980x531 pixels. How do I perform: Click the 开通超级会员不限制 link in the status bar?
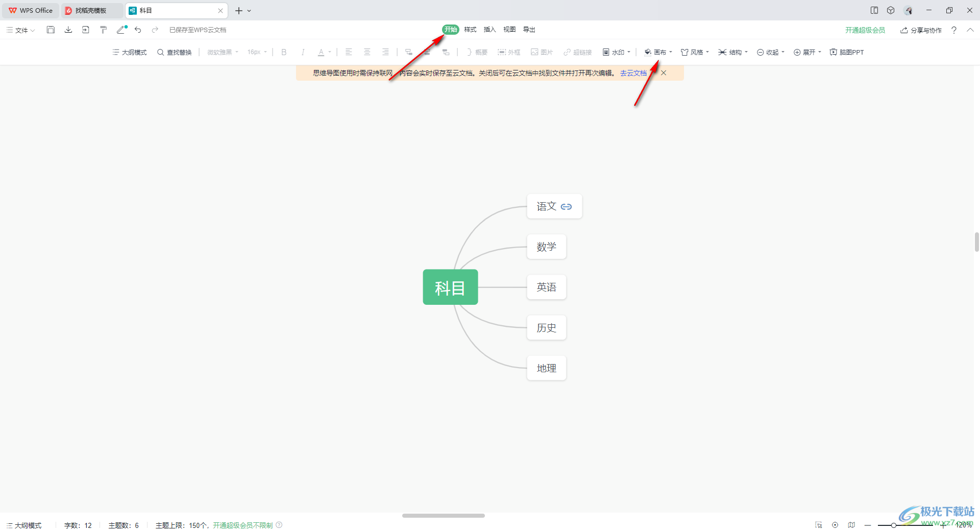242,525
